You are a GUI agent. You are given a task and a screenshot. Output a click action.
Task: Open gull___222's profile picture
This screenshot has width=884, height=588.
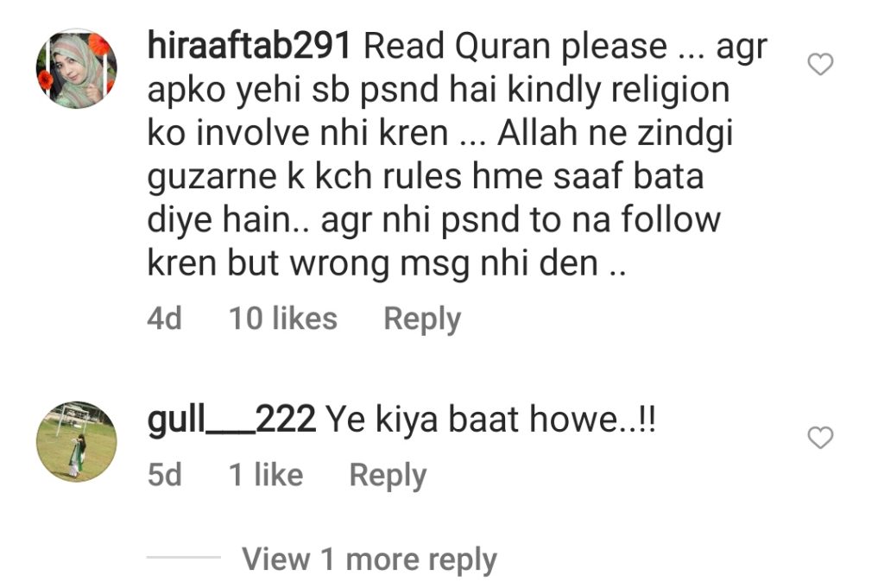(x=77, y=442)
